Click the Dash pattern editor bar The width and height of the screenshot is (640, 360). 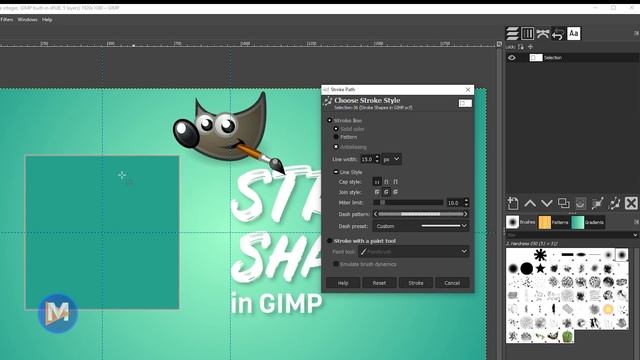click(421, 214)
